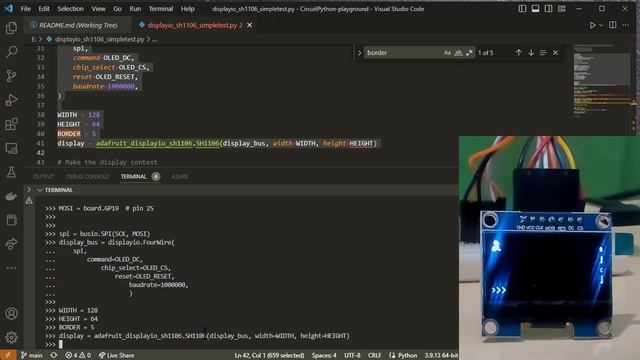Open the Docker view in activity bar

(x=11, y=196)
